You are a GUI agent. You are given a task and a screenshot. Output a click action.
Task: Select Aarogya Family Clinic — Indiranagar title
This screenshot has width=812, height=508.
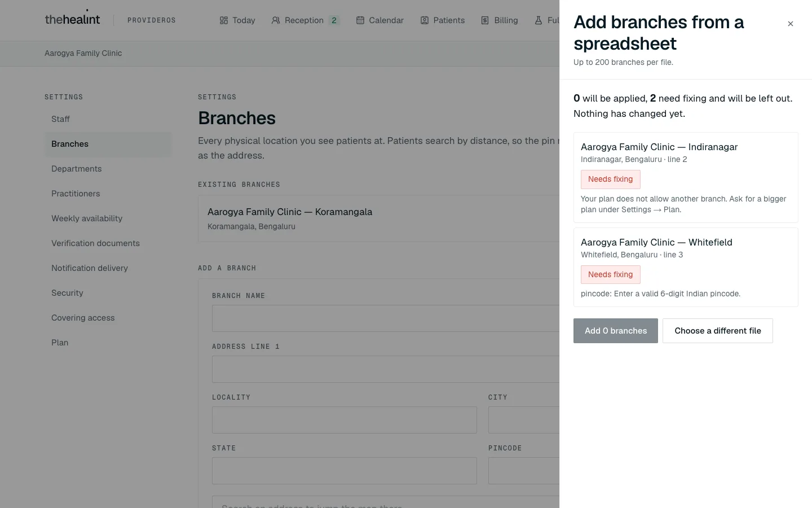coord(659,147)
